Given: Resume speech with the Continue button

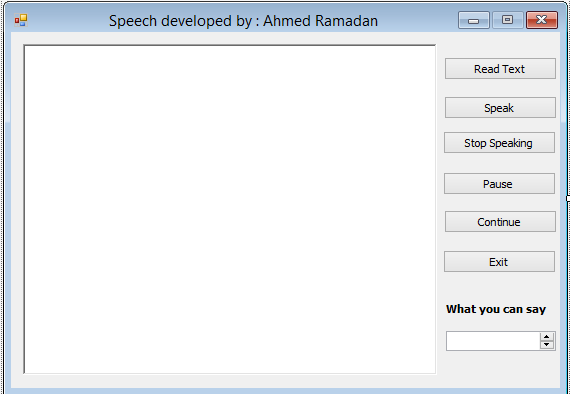Looking at the screenshot, I should click(x=500, y=222).
